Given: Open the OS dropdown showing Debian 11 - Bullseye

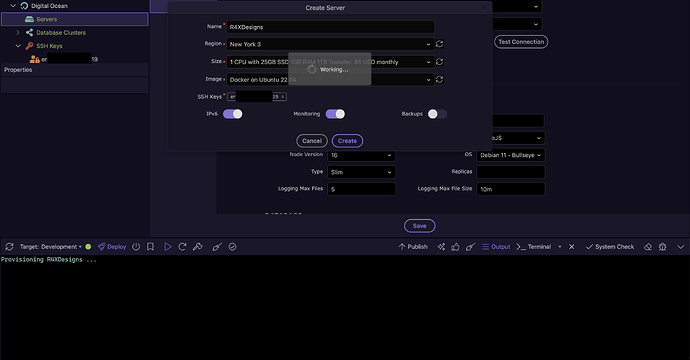Looking at the screenshot, I should tap(510, 155).
